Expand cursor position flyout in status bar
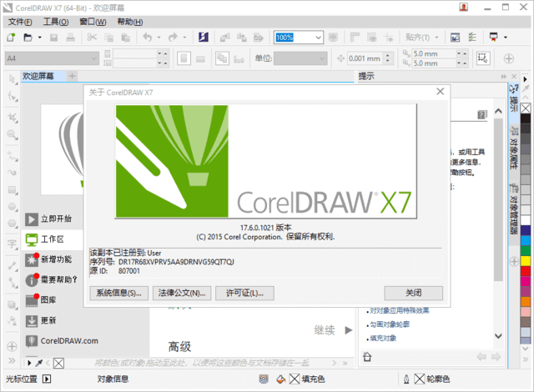Screen dimensions: 534x392 [x=47, y=379]
